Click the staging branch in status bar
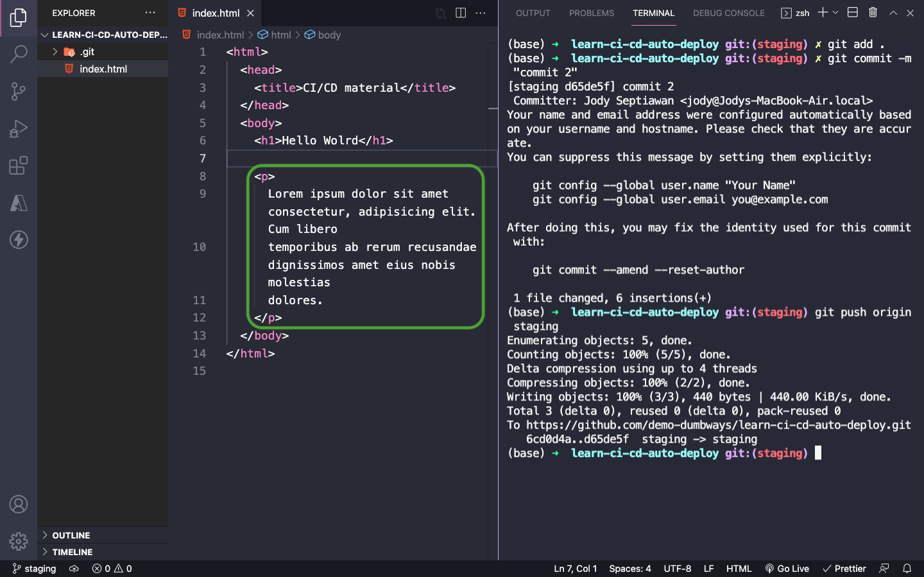The width and height of the screenshot is (924, 577). [35, 569]
